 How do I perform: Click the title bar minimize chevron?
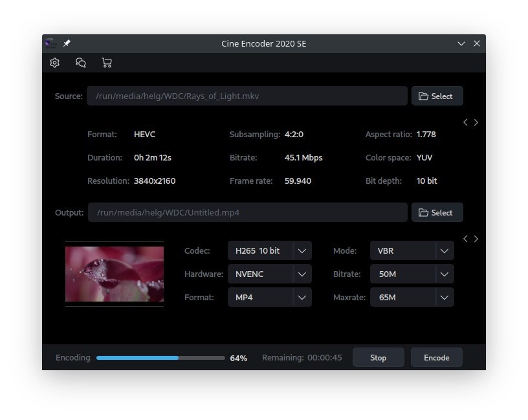pos(461,43)
